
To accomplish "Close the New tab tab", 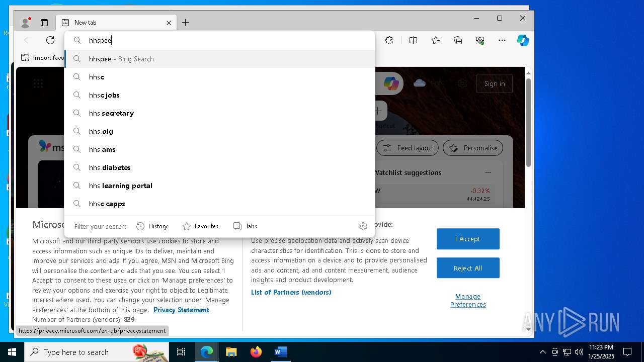I will (169, 23).
